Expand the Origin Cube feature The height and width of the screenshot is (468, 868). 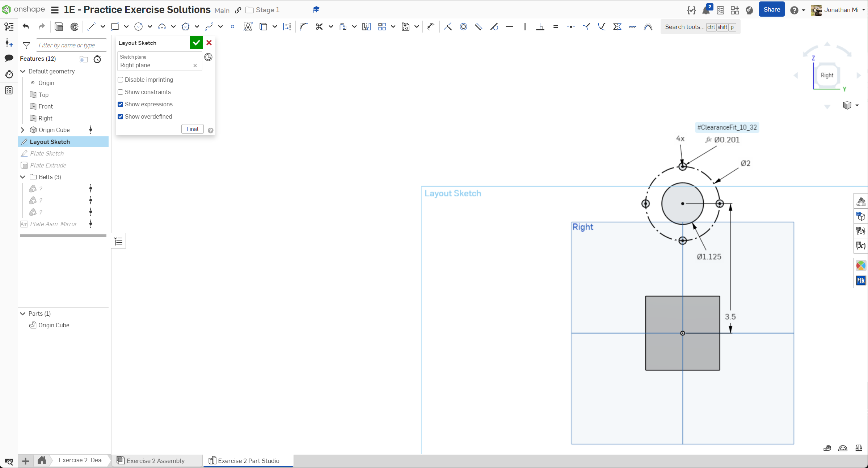point(23,130)
